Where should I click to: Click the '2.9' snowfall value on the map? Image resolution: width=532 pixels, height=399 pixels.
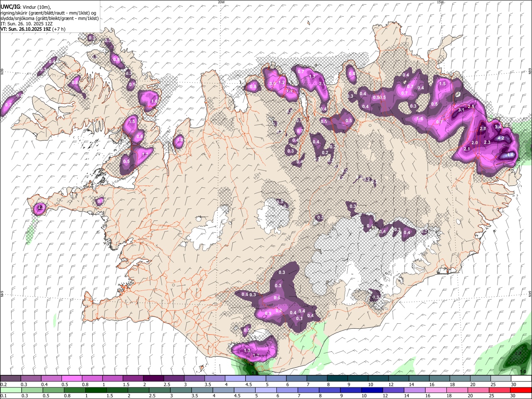483,129
